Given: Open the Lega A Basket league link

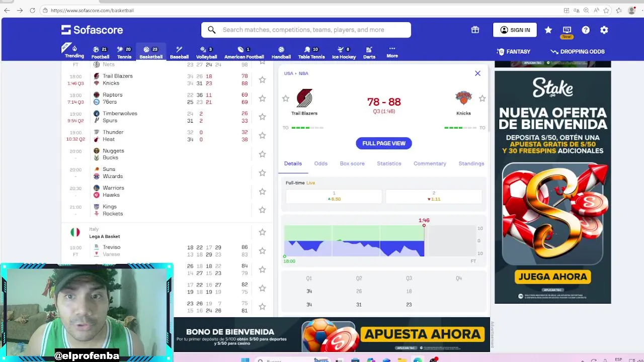Looking at the screenshot, I should click(x=105, y=236).
